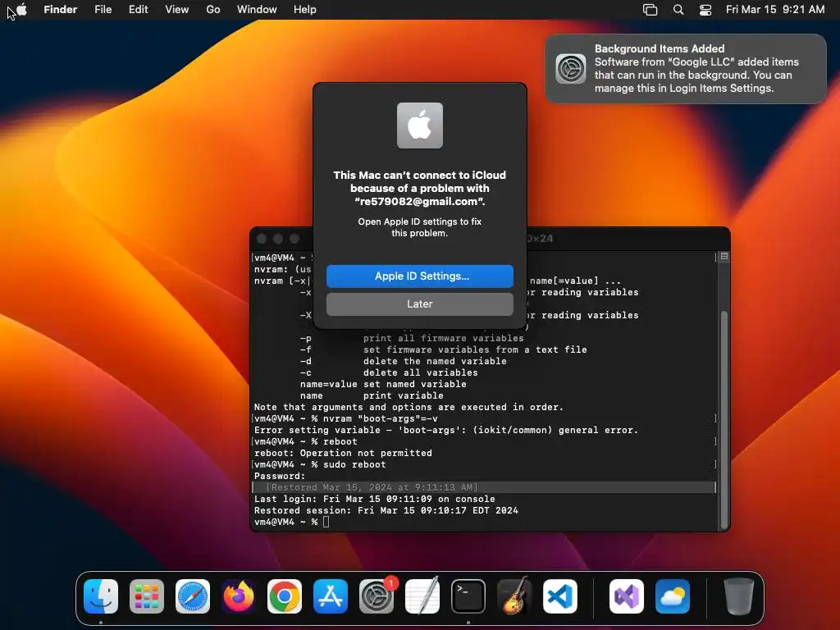Click "print all firmware variables" text

coord(444,338)
